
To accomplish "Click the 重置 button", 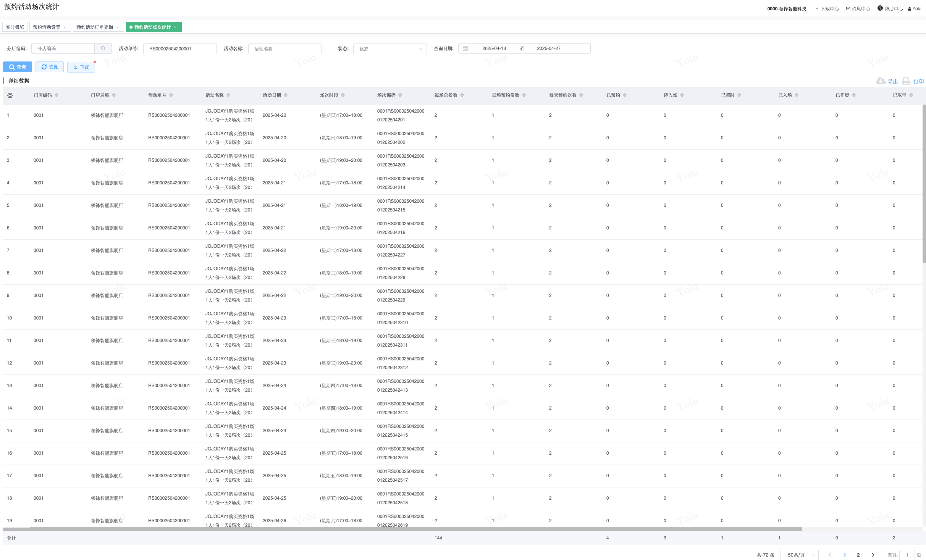I will click(x=50, y=67).
